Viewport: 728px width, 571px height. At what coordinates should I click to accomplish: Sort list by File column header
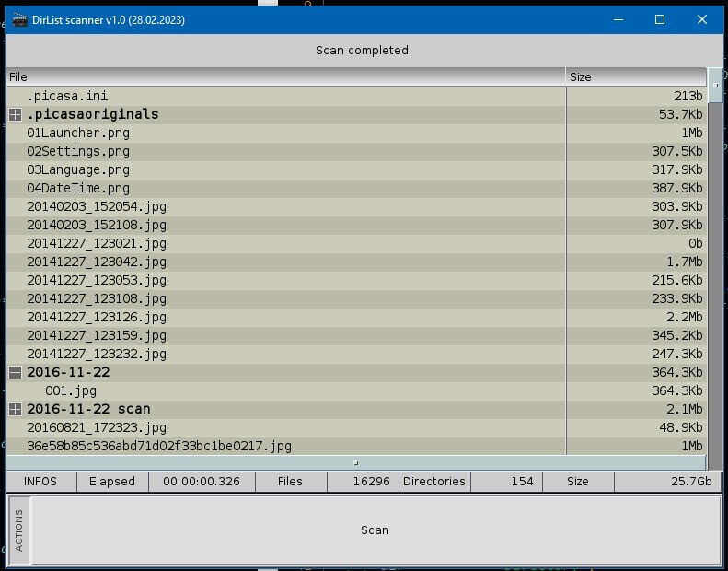tap(285, 77)
